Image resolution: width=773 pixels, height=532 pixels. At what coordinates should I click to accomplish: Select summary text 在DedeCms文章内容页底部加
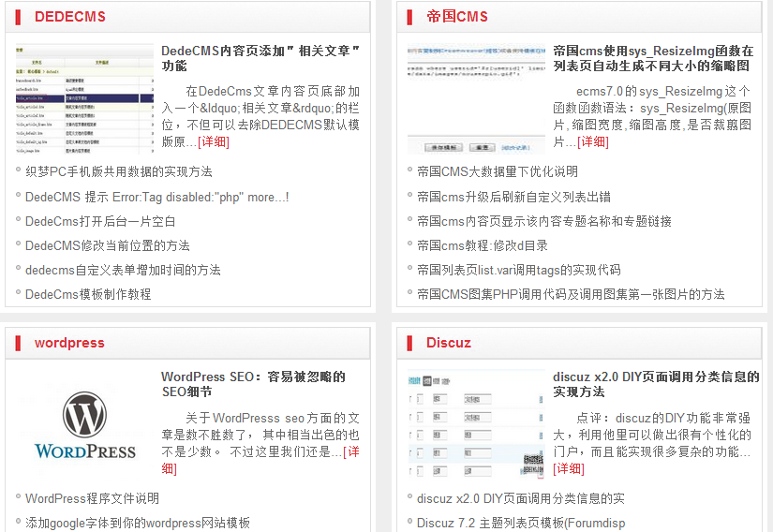(x=273, y=92)
